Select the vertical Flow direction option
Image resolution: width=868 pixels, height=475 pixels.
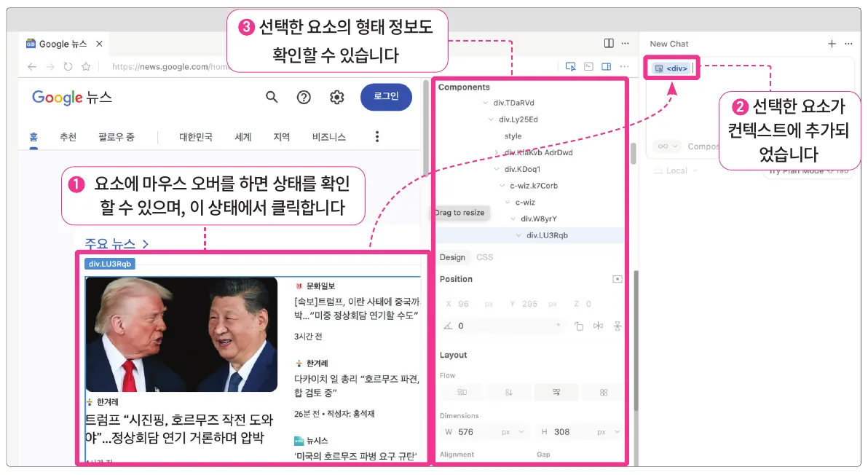point(509,393)
